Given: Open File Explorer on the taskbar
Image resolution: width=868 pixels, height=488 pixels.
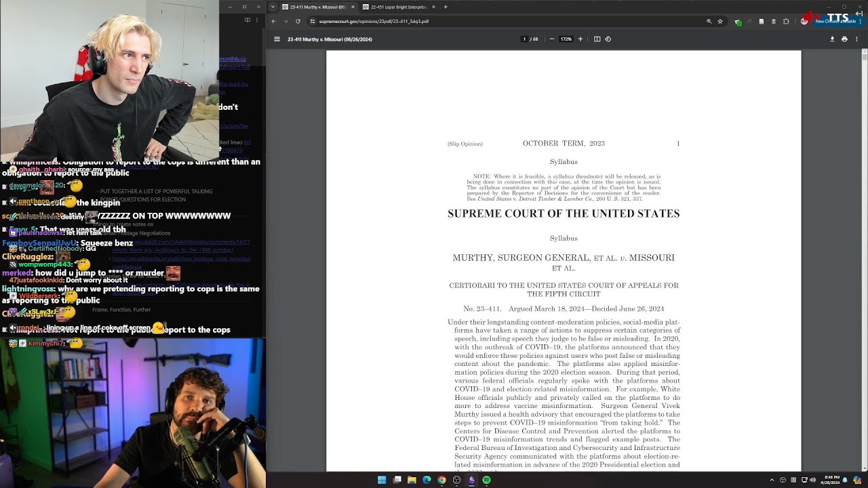Looking at the screenshot, I should pos(412,480).
